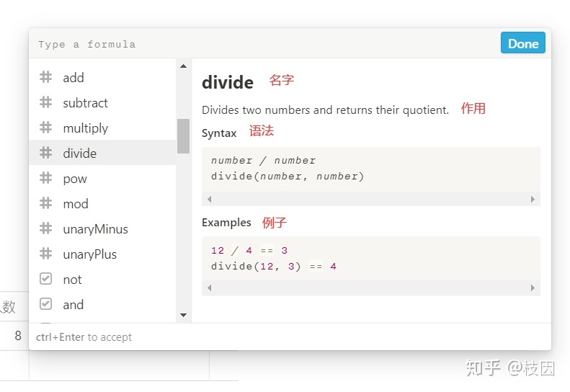Click right arrow of Syntax box scrollbar
Viewport: 570px width, 392px height.
(533, 200)
